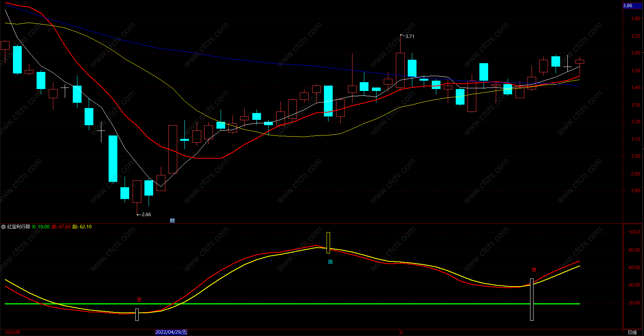
Task: Click the 3.40 price axis label
Action: click(x=636, y=88)
